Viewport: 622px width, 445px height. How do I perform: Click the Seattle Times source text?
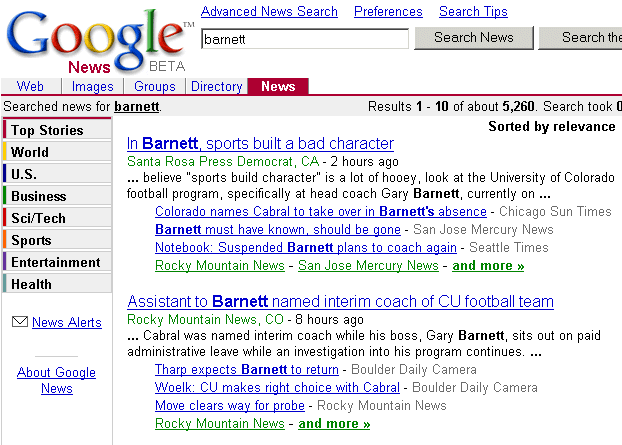tap(509, 247)
